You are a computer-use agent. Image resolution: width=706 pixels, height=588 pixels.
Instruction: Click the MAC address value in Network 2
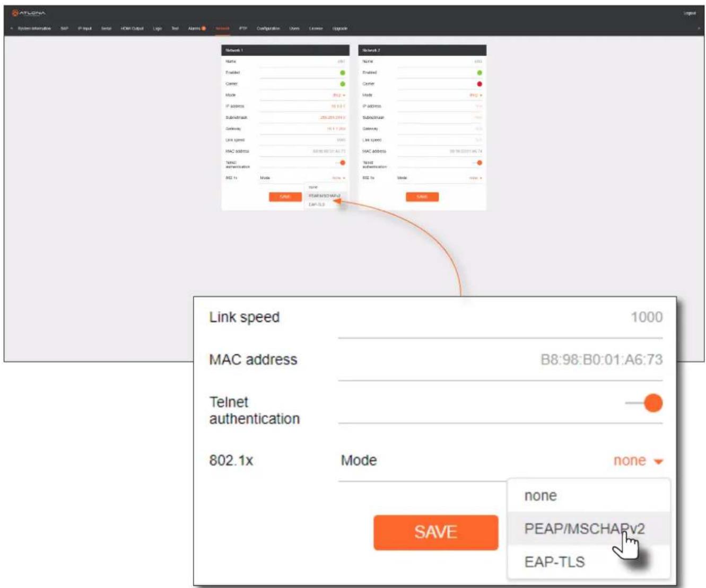(466, 152)
